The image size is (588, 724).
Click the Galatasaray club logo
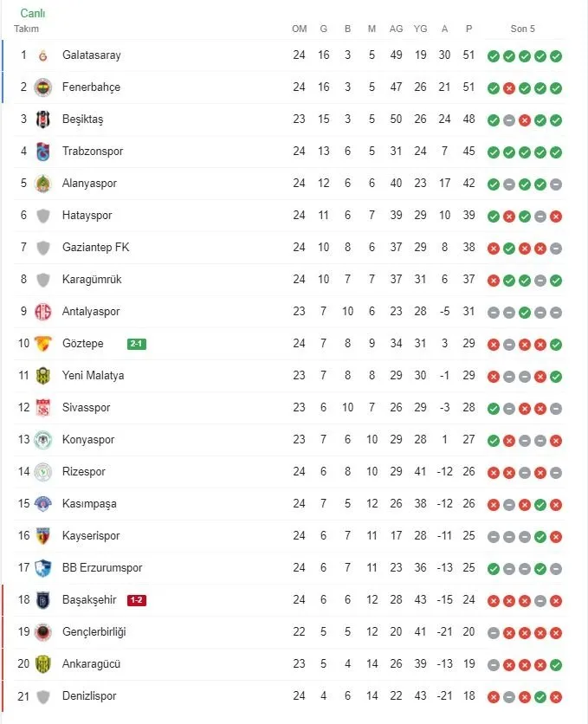[42, 55]
